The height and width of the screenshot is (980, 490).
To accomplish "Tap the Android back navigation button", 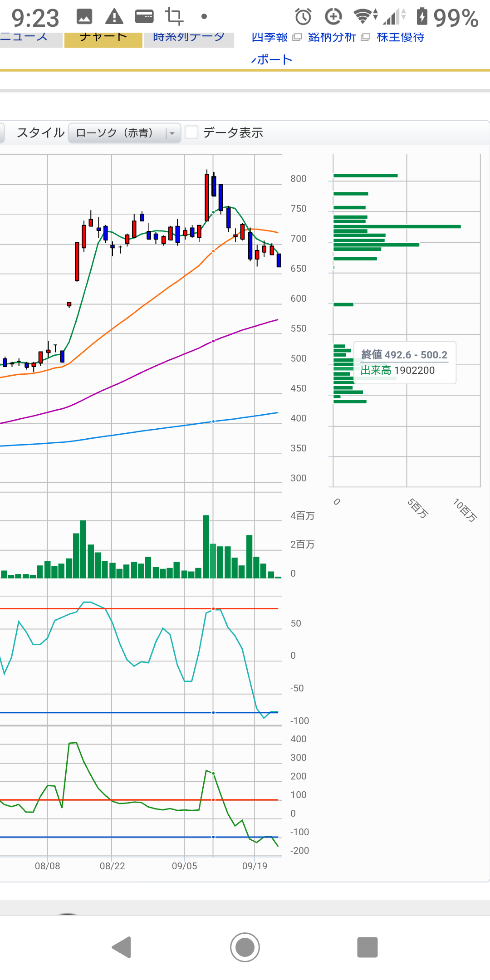I will 122,947.
